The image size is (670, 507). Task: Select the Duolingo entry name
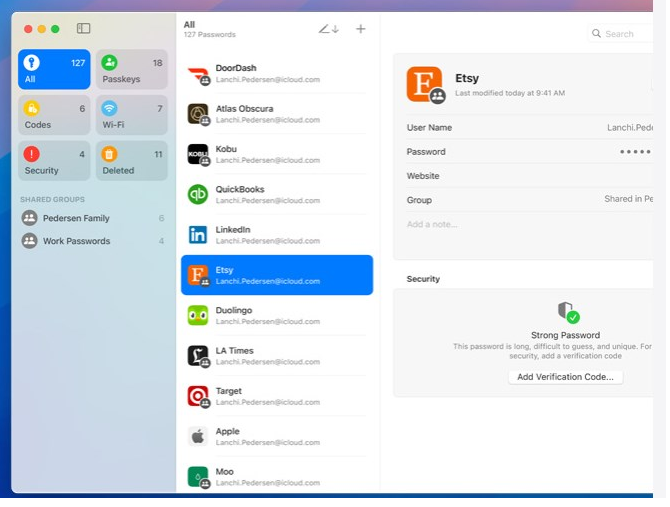pos(234,310)
